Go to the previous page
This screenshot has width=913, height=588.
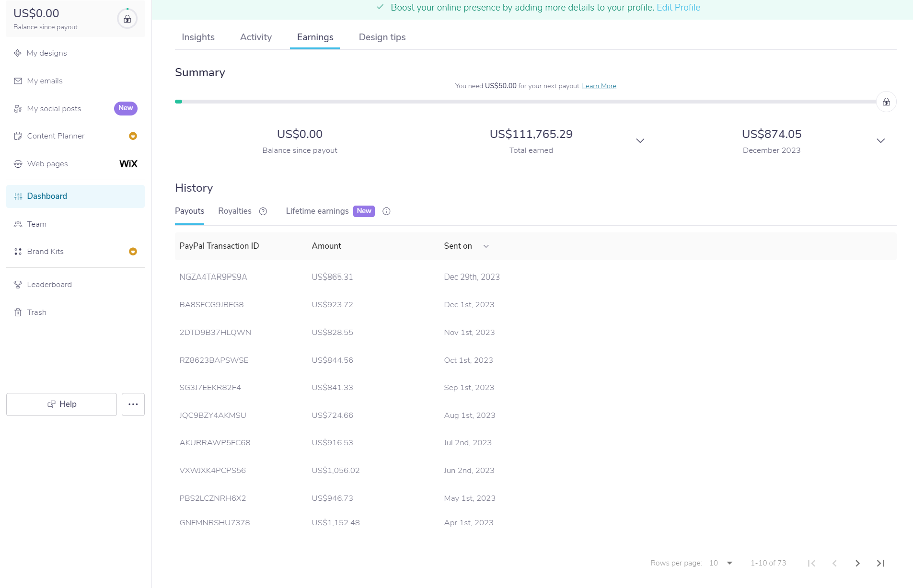[834, 563]
